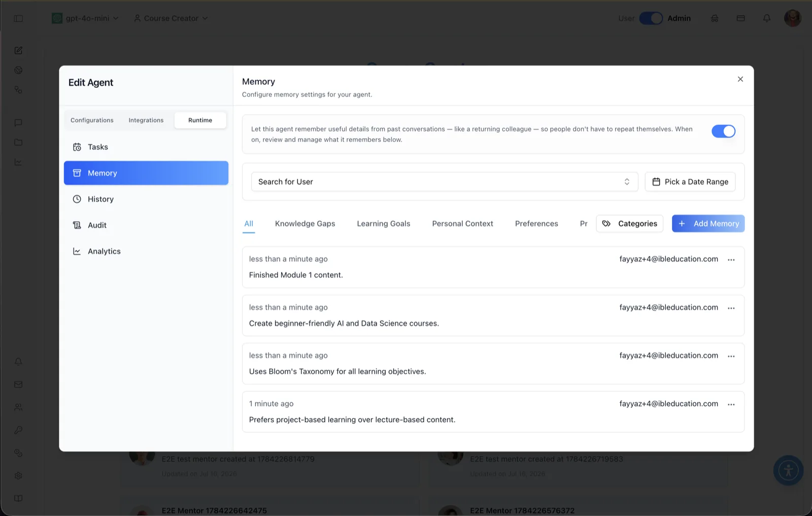The width and height of the screenshot is (812, 516).
Task: Click the card icon in top bar
Action: tap(741, 18)
